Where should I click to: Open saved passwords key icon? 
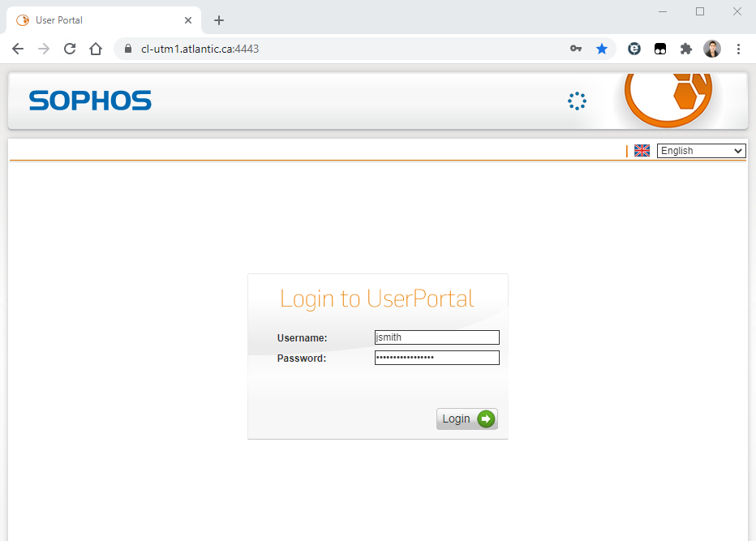(x=576, y=49)
